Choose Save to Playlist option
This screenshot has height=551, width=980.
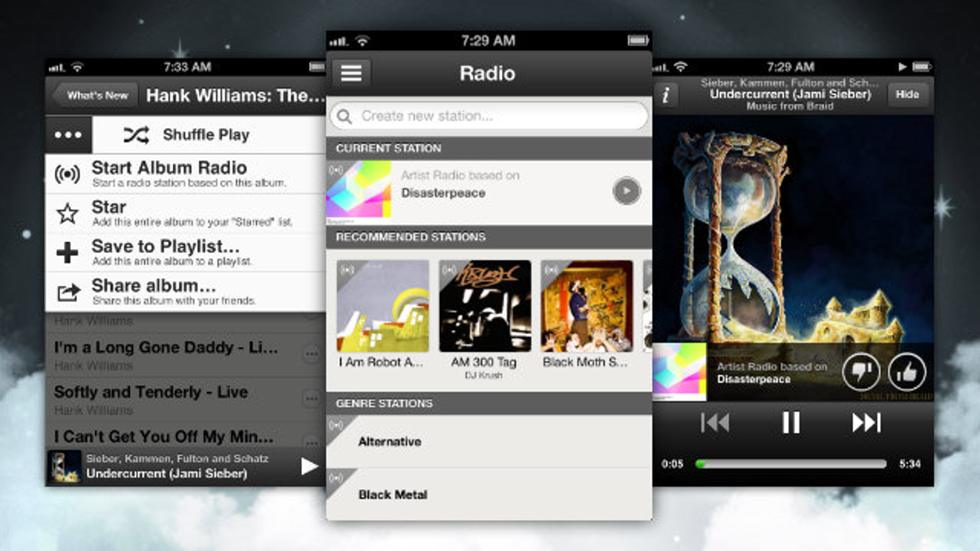coord(186,252)
